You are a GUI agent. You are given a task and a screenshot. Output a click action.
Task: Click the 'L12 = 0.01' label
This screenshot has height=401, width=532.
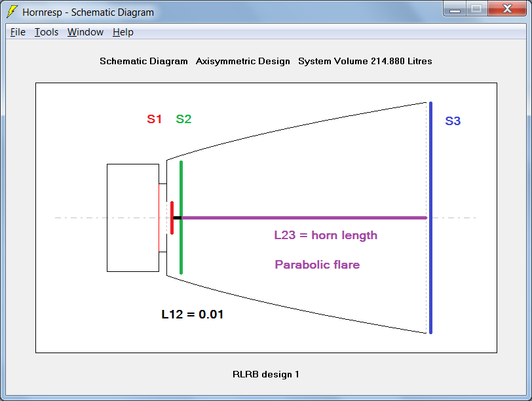click(x=193, y=314)
